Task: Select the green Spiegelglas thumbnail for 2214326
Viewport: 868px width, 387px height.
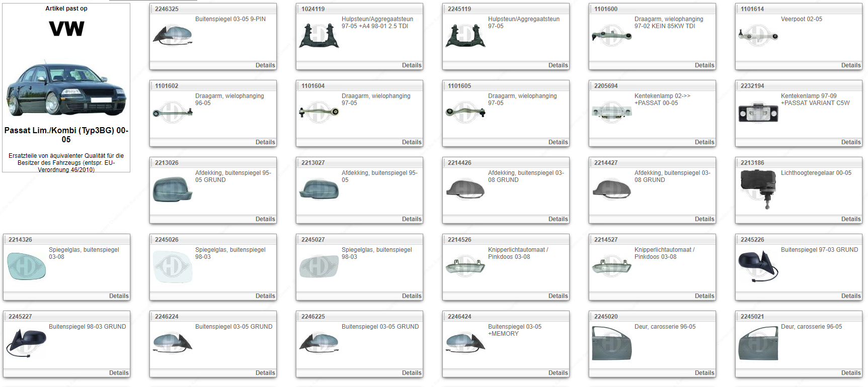Action: [27, 266]
